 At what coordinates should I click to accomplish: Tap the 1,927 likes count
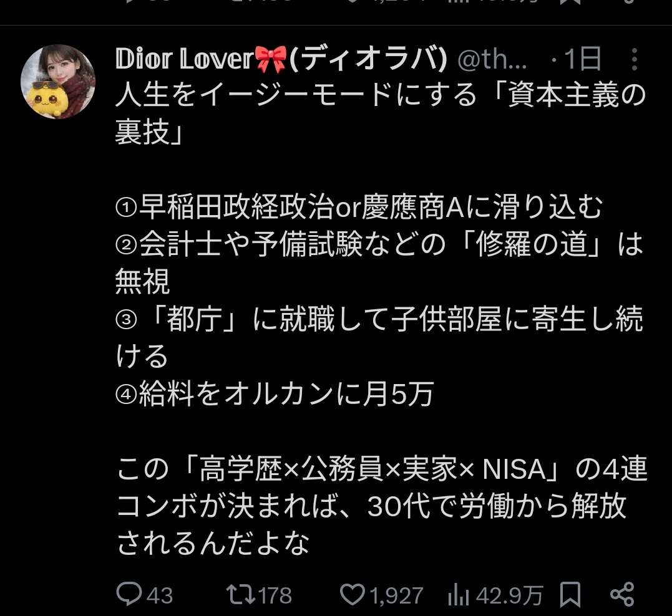(396, 595)
